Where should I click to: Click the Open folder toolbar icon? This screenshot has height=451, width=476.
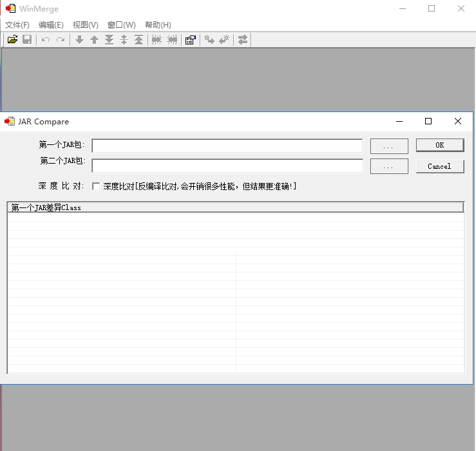12,39
